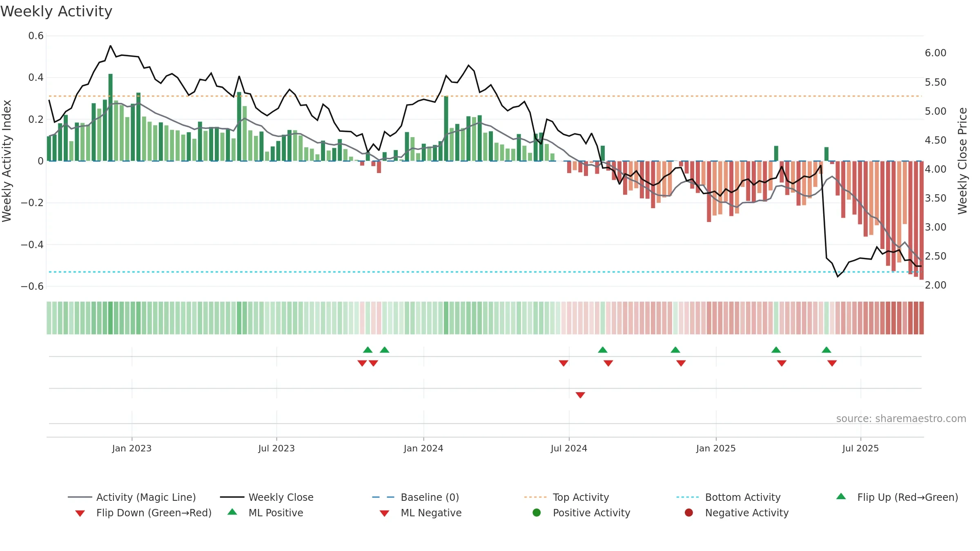Click the Jul 2023 x-axis label
Screen dimensions: 980x551
[x=276, y=449]
